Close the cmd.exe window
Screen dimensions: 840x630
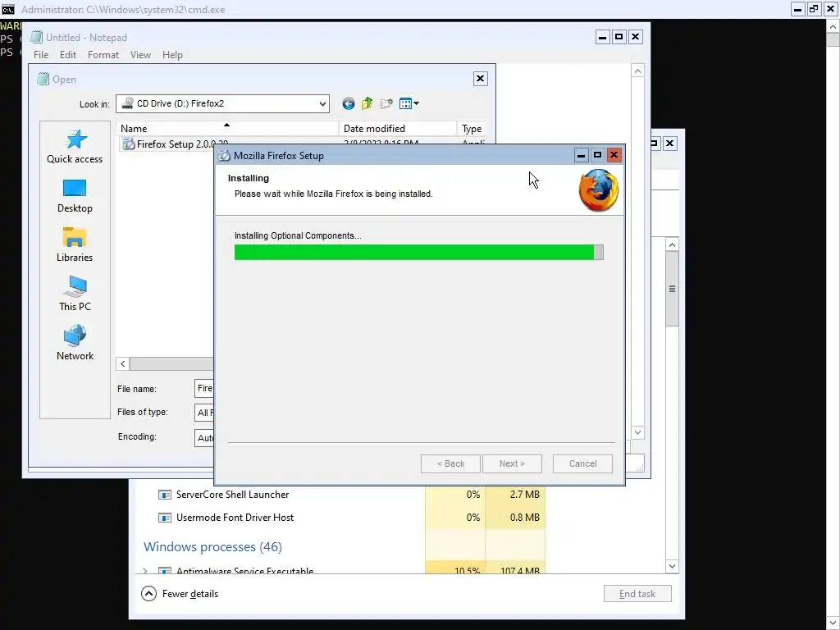click(831, 9)
